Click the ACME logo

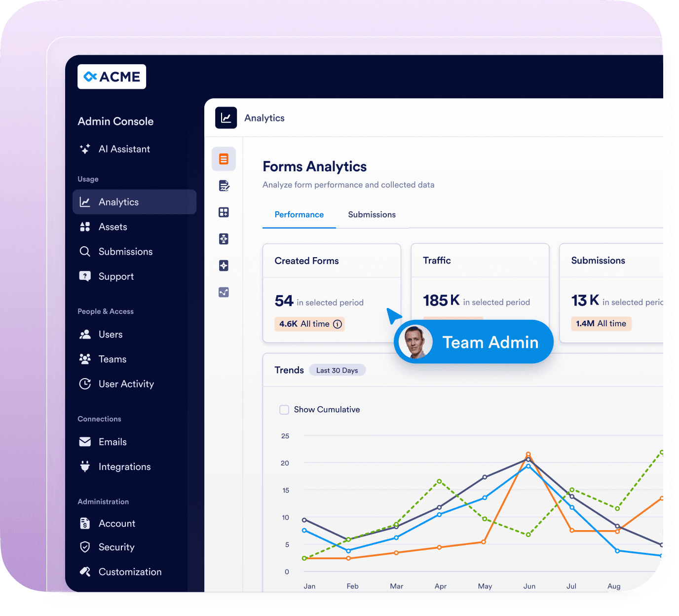pos(112,77)
